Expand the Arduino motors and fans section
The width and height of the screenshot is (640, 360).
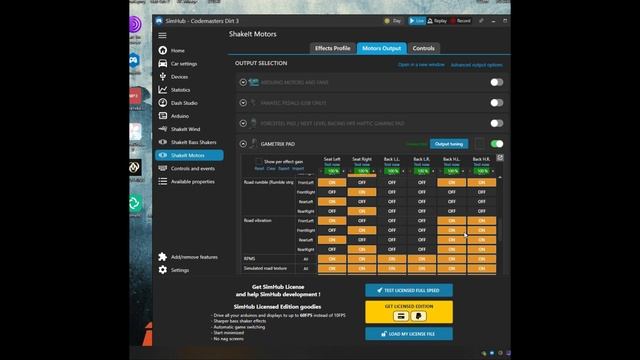click(243, 82)
